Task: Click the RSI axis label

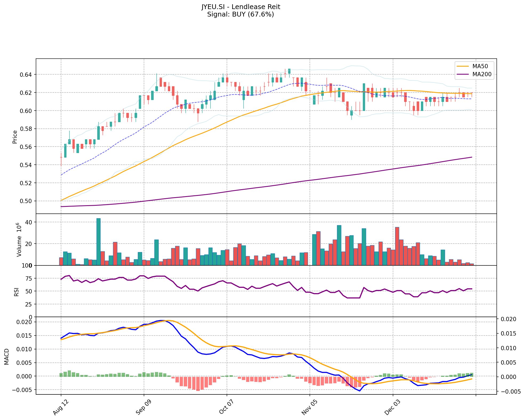Action: click(x=17, y=292)
